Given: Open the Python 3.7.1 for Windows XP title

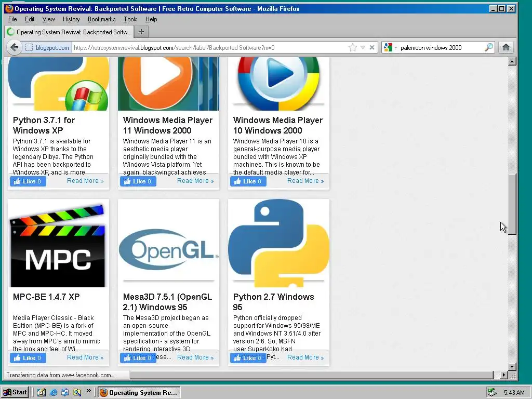Looking at the screenshot, I should point(44,125).
